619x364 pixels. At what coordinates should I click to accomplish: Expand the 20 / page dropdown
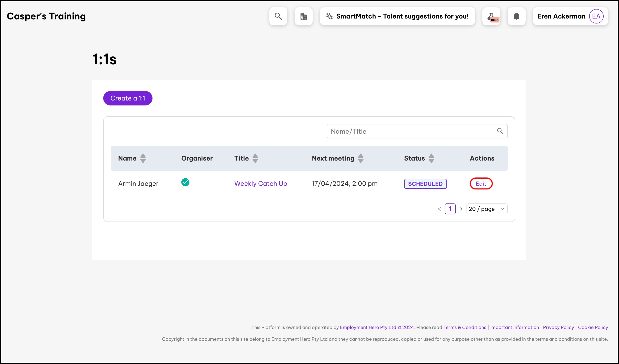pyautogui.click(x=487, y=209)
